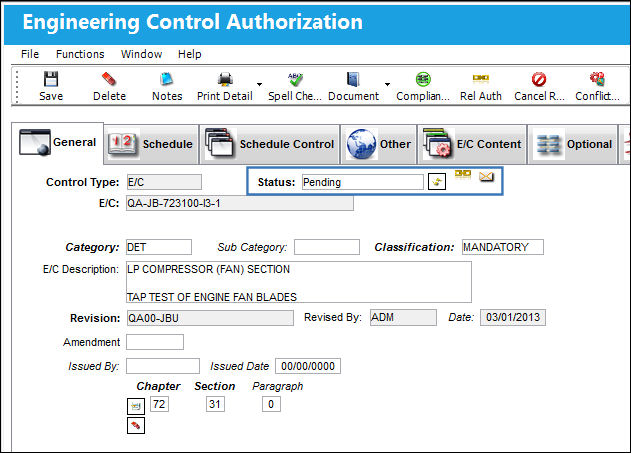Click the Paragraph field showing 0
The height and width of the screenshot is (453, 631).
click(271, 404)
